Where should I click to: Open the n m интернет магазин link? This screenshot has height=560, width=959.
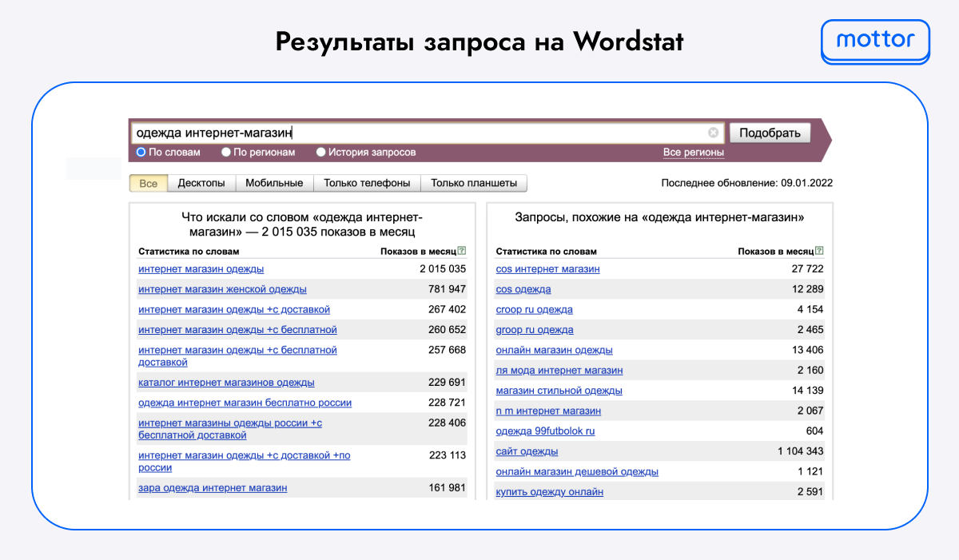[x=548, y=411]
